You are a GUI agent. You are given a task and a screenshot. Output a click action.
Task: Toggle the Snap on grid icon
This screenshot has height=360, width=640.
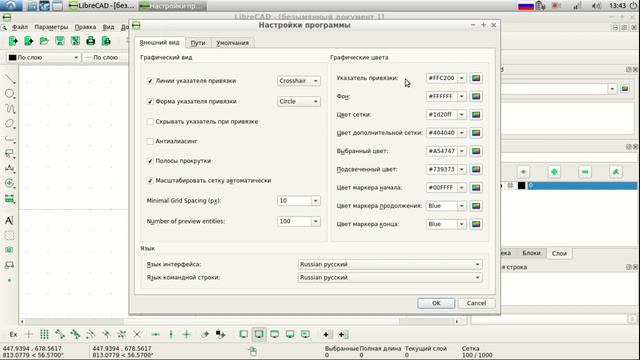click(x=44, y=335)
